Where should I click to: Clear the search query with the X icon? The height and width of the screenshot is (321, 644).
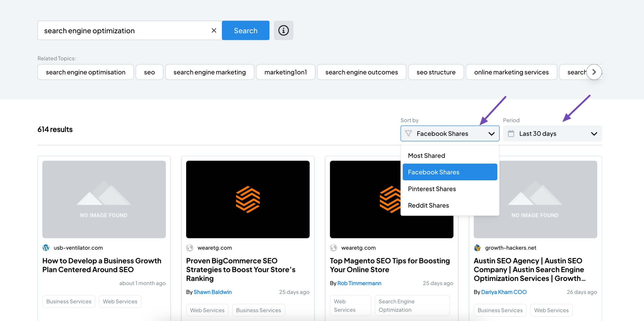click(x=214, y=30)
